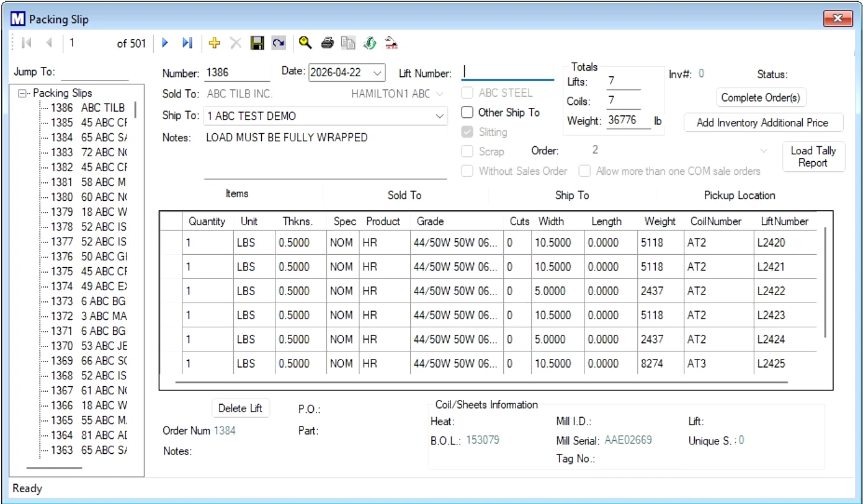Go to the next packing slip record
This screenshot has width=863, height=504.
click(165, 43)
